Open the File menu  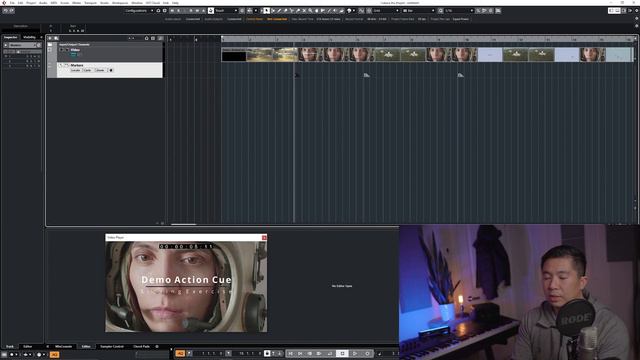[12, 2]
